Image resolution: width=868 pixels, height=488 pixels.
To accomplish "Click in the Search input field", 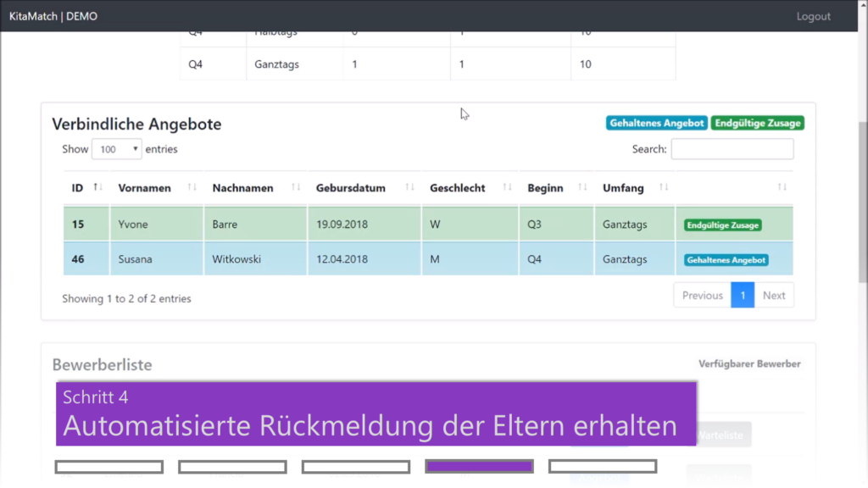I will point(732,149).
